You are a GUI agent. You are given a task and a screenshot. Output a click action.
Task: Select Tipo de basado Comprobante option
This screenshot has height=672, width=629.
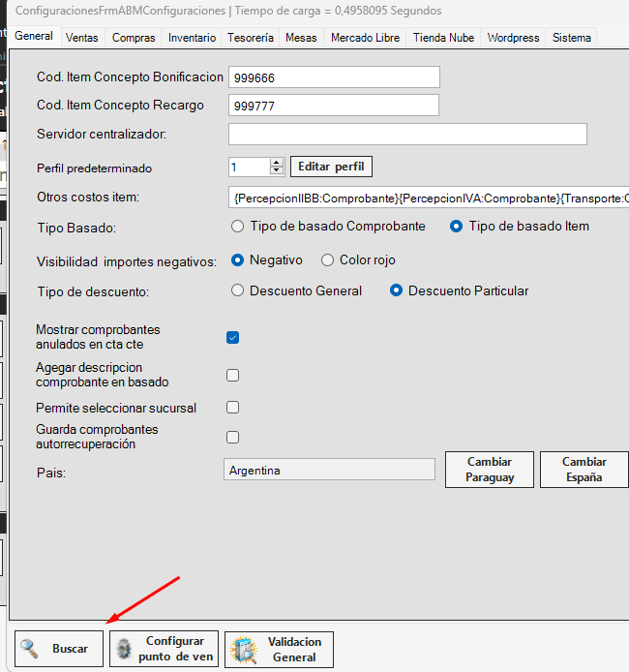coord(237,227)
